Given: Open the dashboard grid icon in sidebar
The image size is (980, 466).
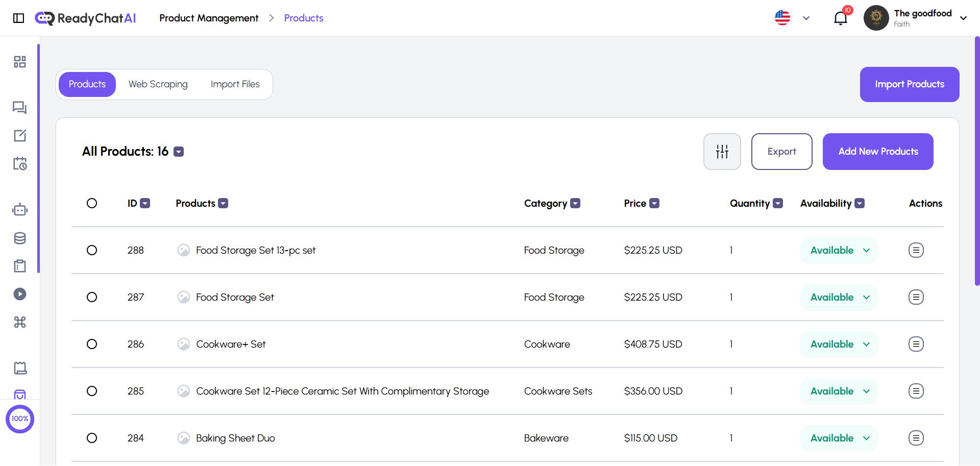Looking at the screenshot, I should click(20, 62).
